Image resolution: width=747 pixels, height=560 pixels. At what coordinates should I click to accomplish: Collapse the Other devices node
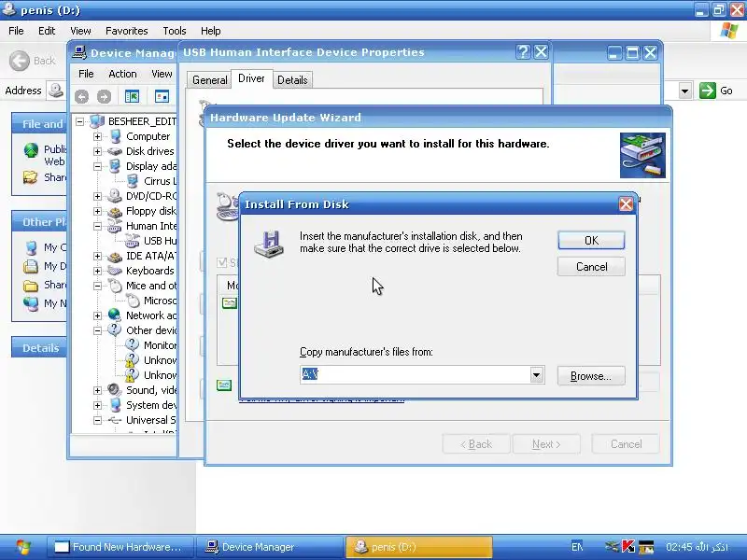tap(97, 330)
